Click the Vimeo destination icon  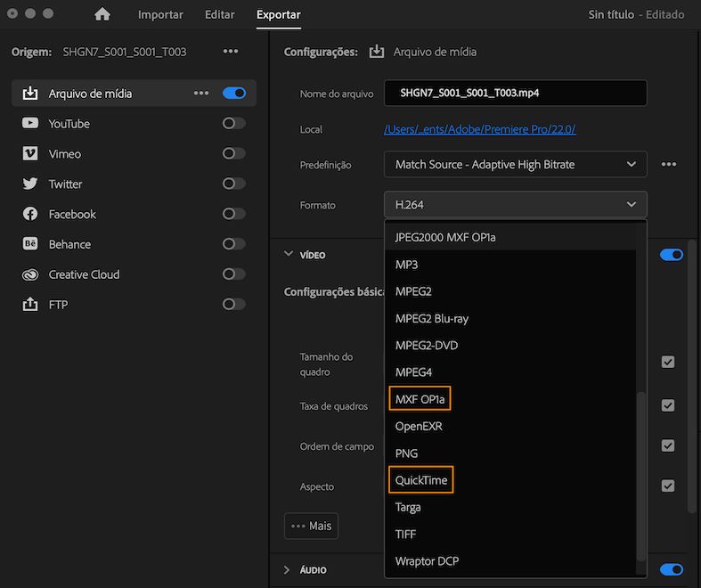pos(30,154)
